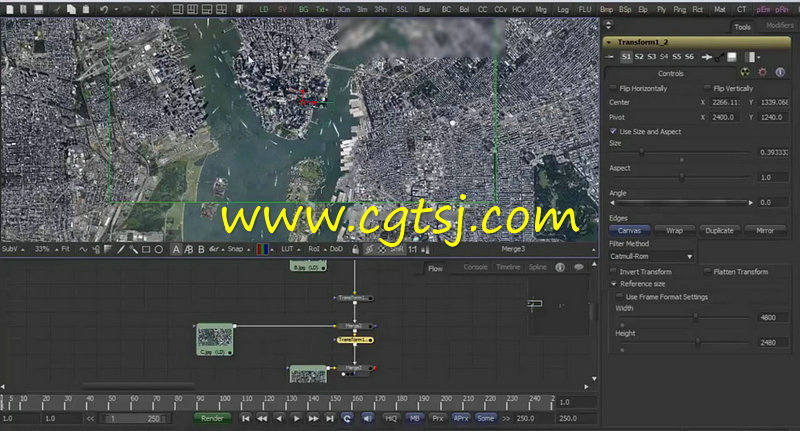Click the ellipse shape icon in viewer

click(x=159, y=249)
